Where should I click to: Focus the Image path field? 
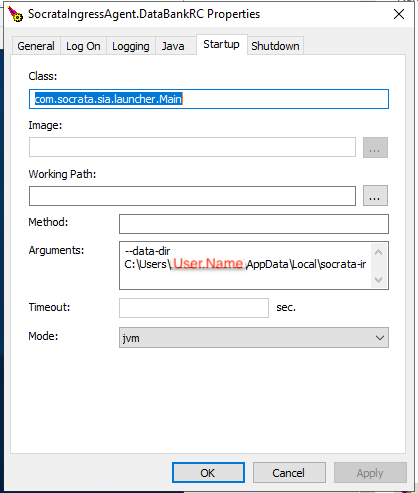coord(192,147)
